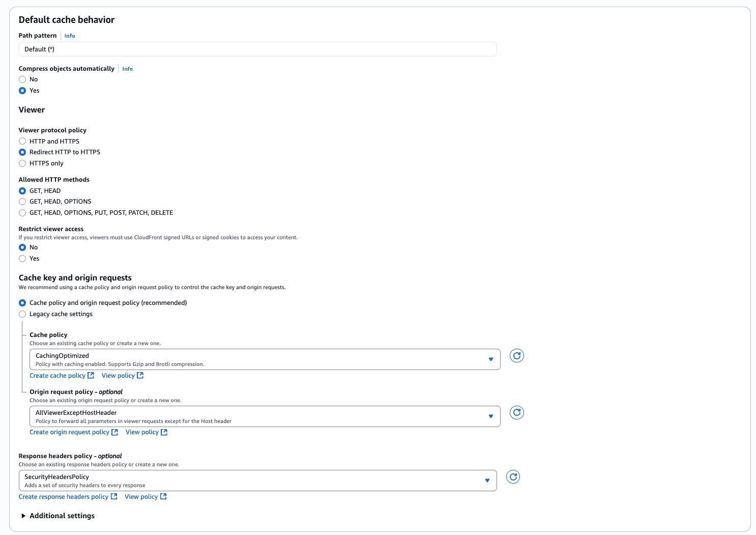Open Info link next to Path pattern
The height and width of the screenshot is (535, 756).
[70, 36]
